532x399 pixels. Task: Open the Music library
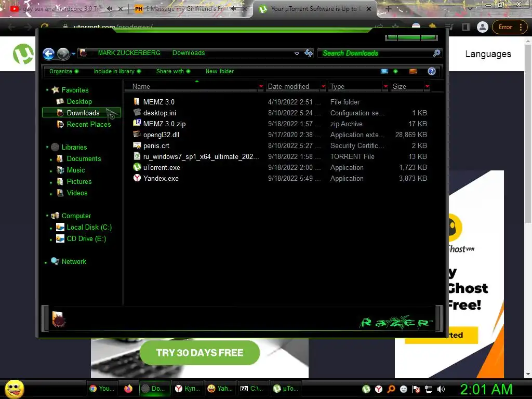75,170
